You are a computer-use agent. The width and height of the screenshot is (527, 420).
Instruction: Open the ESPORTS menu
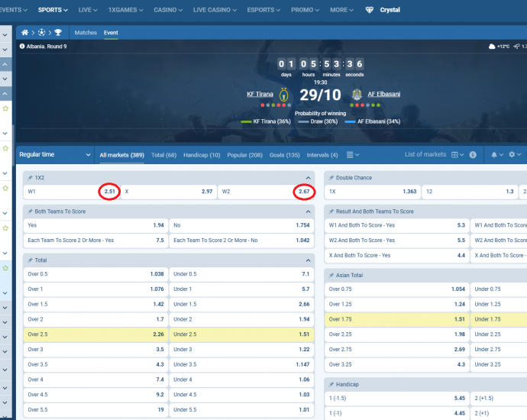coord(263,10)
